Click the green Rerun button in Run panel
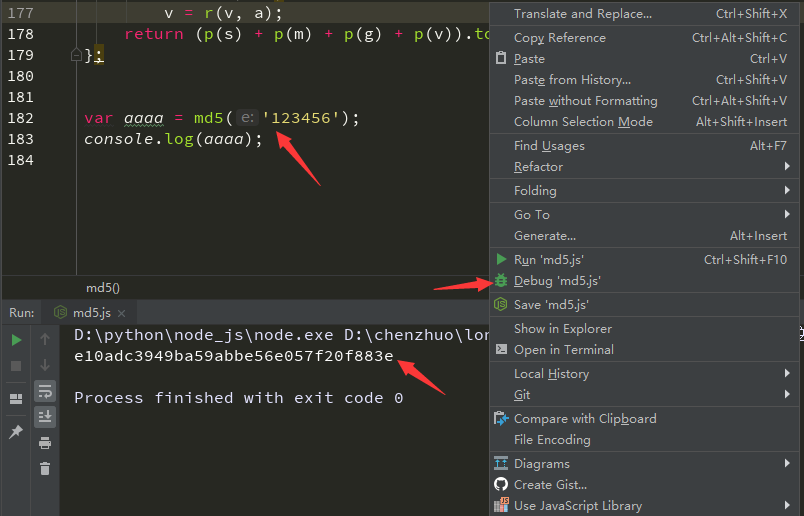This screenshot has height=516, width=804. coord(16,340)
